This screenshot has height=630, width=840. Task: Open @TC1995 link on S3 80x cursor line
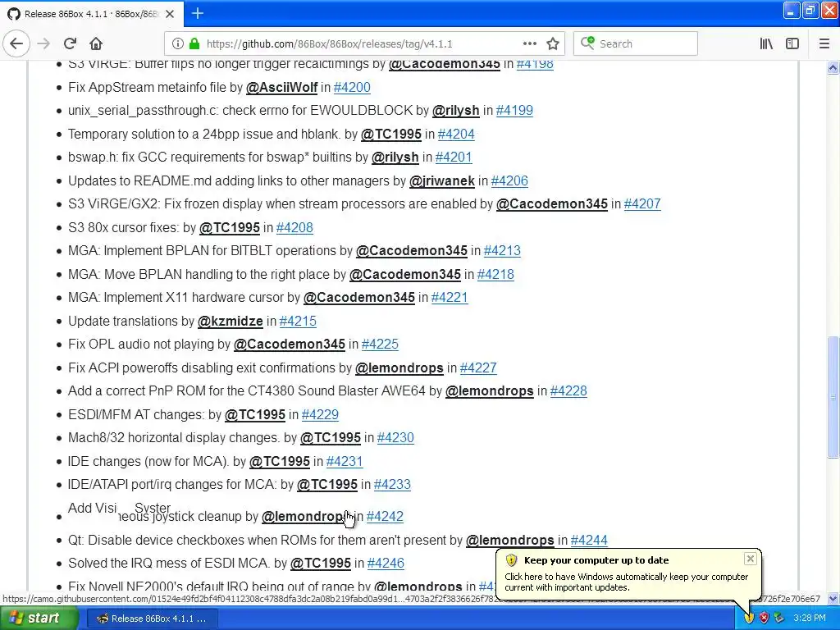(x=230, y=227)
